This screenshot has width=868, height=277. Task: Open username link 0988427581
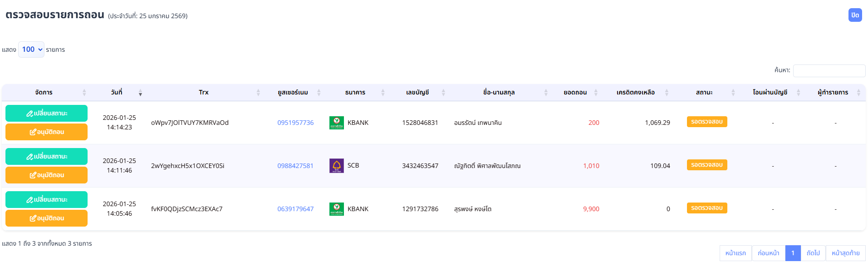(295, 166)
